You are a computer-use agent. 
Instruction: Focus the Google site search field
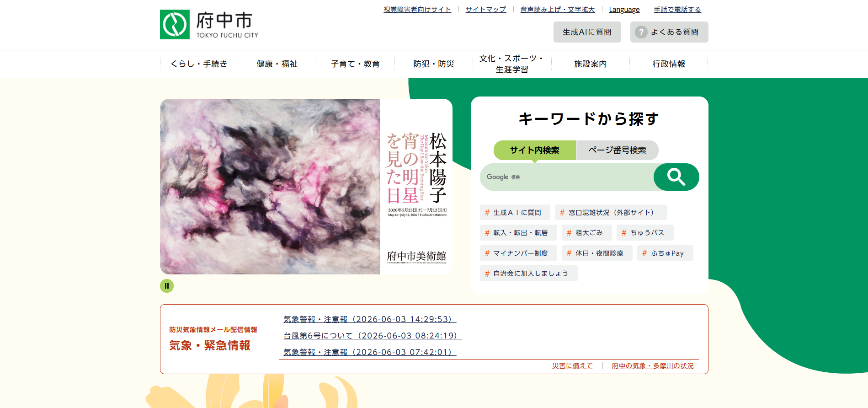coord(567,177)
